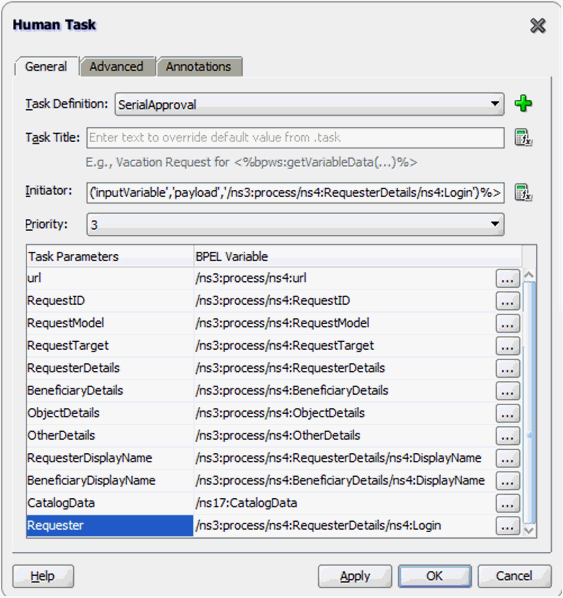Viewport: 563px width, 598px height.
Task: Click inside the Initiator text field
Action: pyautogui.click(x=295, y=193)
